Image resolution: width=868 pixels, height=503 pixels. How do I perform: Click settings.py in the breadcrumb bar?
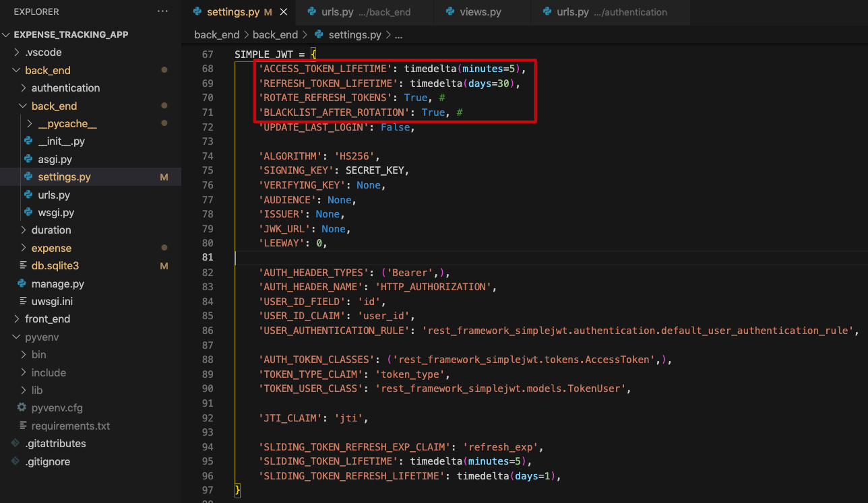coord(354,35)
